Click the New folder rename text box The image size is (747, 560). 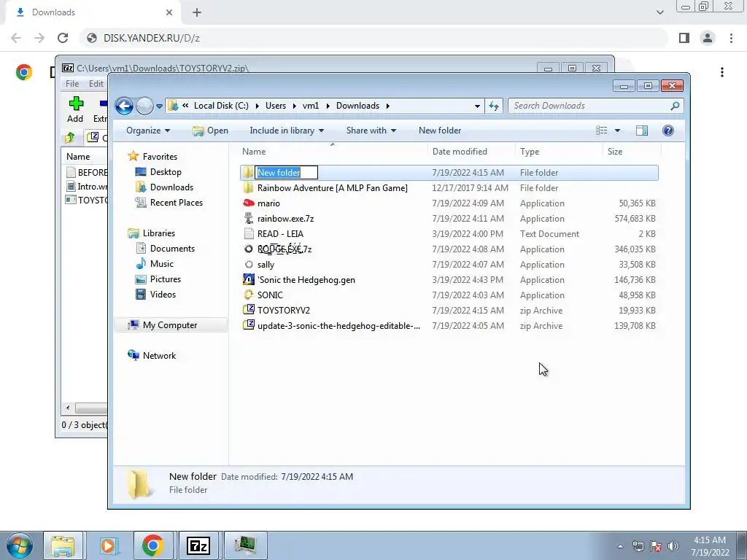point(286,172)
